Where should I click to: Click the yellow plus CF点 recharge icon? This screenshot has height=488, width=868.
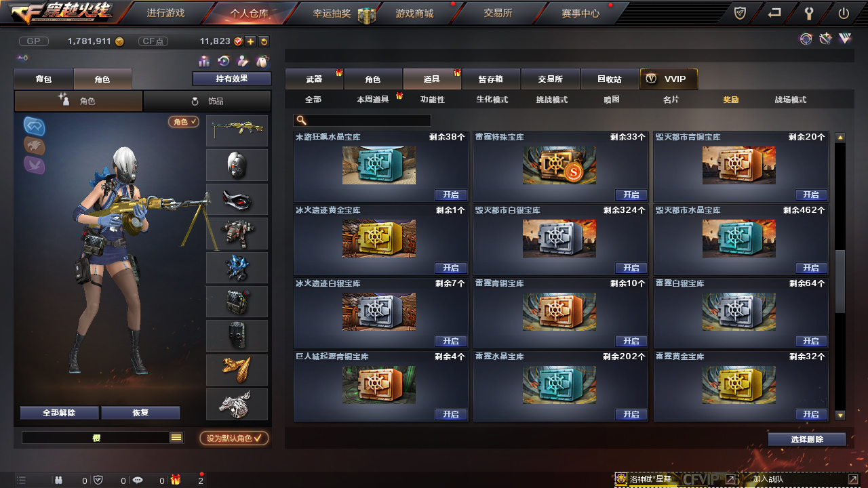click(250, 41)
